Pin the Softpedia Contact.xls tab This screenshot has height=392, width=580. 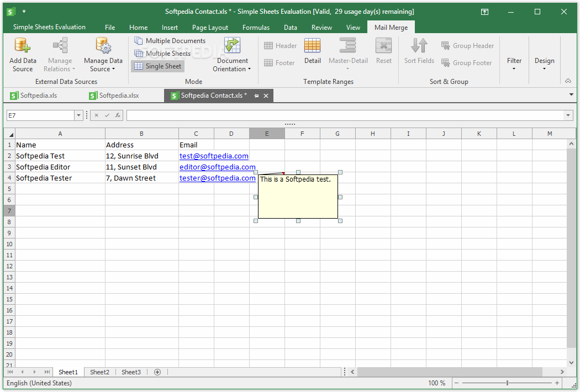[256, 96]
